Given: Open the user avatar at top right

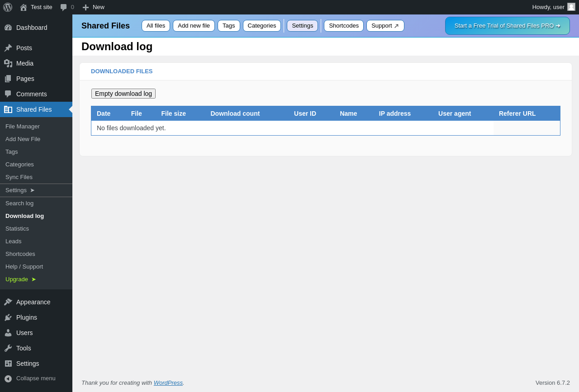Looking at the screenshot, I should tap(571, 7).
